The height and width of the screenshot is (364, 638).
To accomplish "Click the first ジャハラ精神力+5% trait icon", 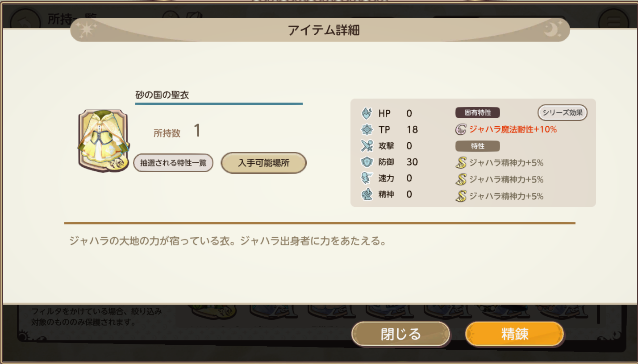I will click(461, 163).
